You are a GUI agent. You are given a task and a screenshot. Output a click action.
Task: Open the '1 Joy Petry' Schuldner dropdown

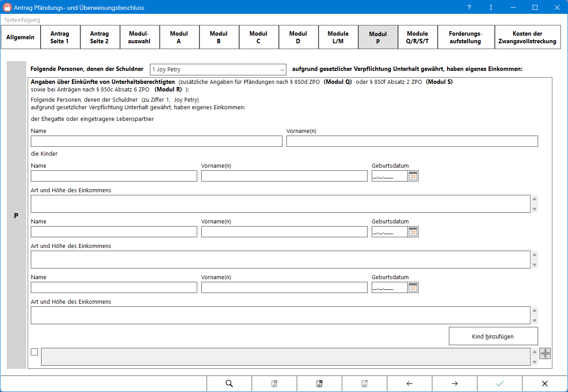(218, 70)
